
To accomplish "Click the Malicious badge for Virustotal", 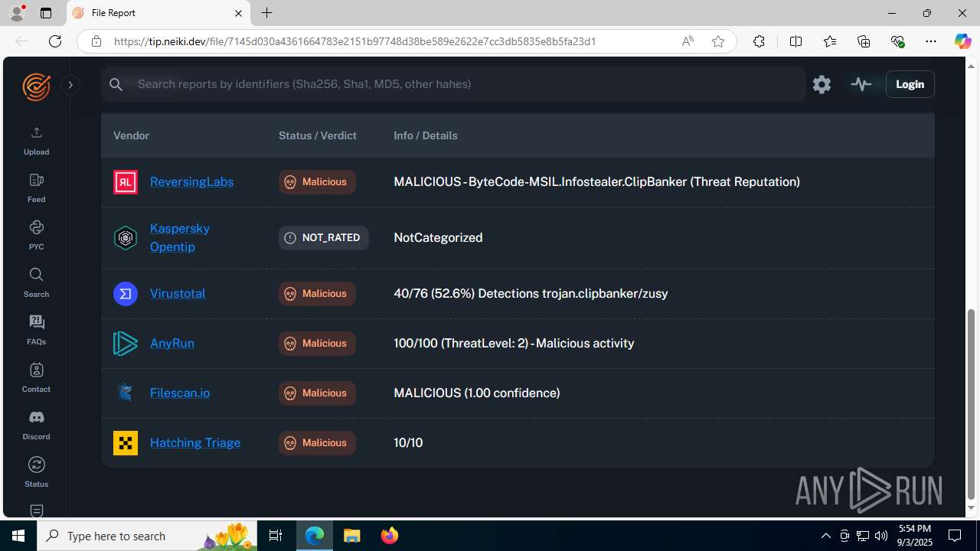I will pos(317,294).
